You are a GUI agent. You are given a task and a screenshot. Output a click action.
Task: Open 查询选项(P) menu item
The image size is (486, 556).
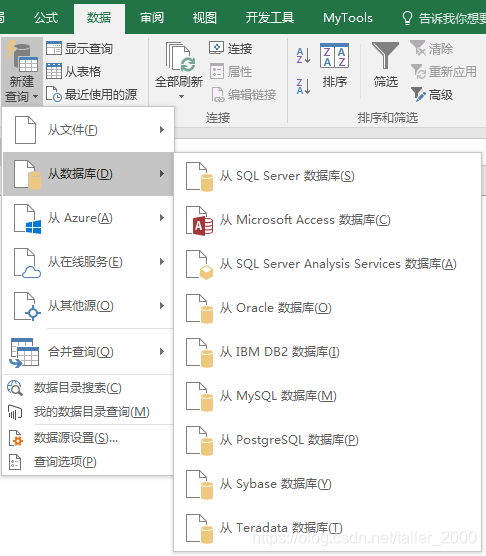tap(88, 462)
